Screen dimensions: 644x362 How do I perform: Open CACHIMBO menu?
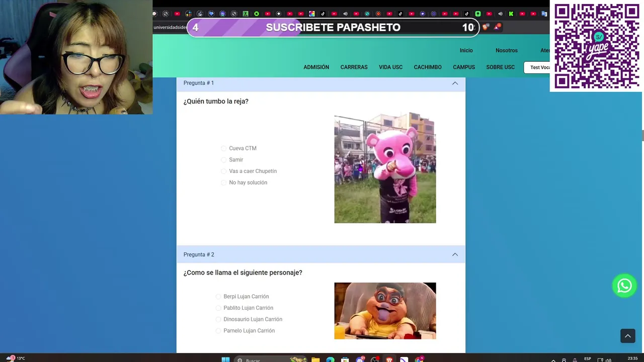coord(428,67)
